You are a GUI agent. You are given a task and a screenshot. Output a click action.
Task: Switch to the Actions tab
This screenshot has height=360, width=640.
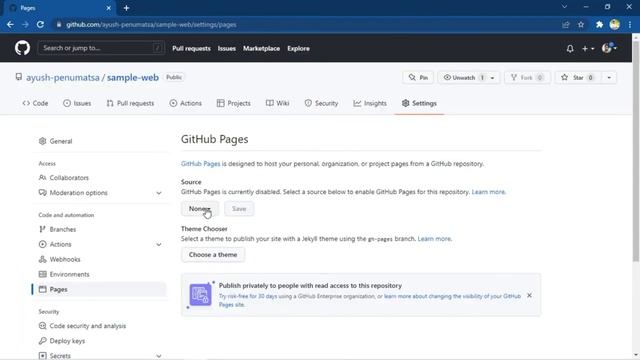coord(186,103)
